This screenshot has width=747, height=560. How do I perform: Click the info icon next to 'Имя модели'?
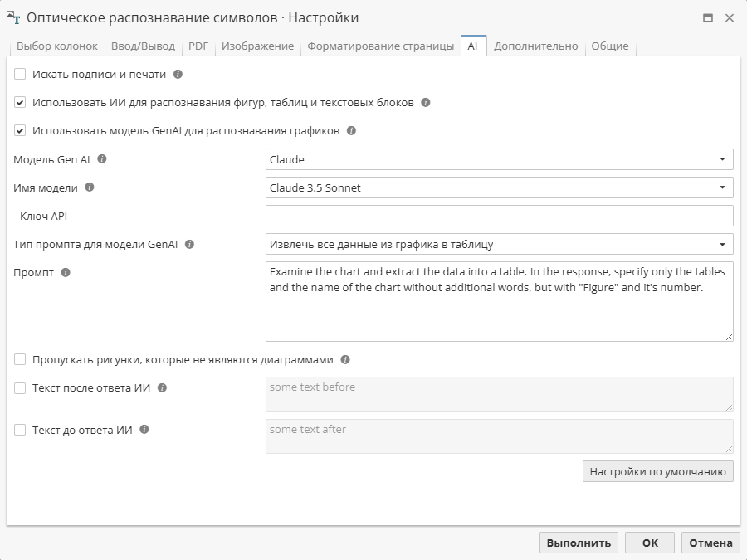[x=90, y=187]
